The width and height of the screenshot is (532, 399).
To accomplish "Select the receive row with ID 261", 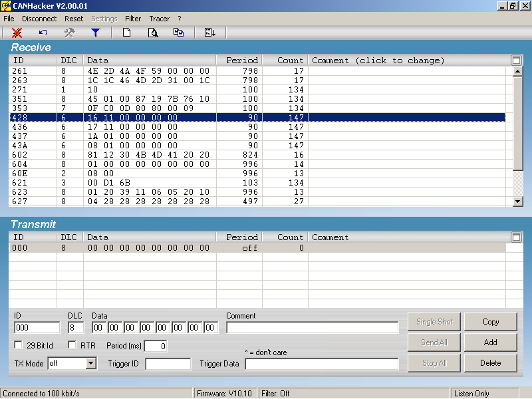I will 257,71.
